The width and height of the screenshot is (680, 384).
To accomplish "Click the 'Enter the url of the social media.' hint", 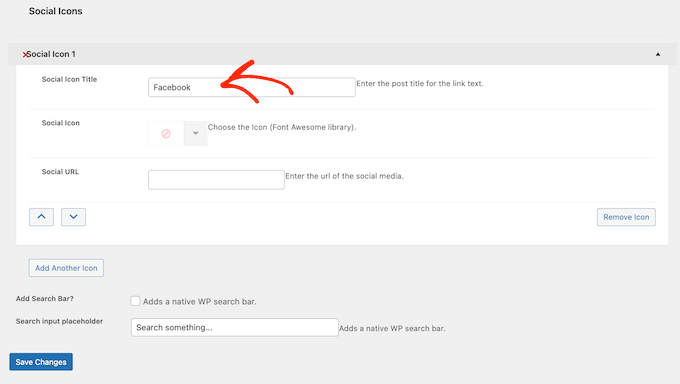I will click(344, 176).
